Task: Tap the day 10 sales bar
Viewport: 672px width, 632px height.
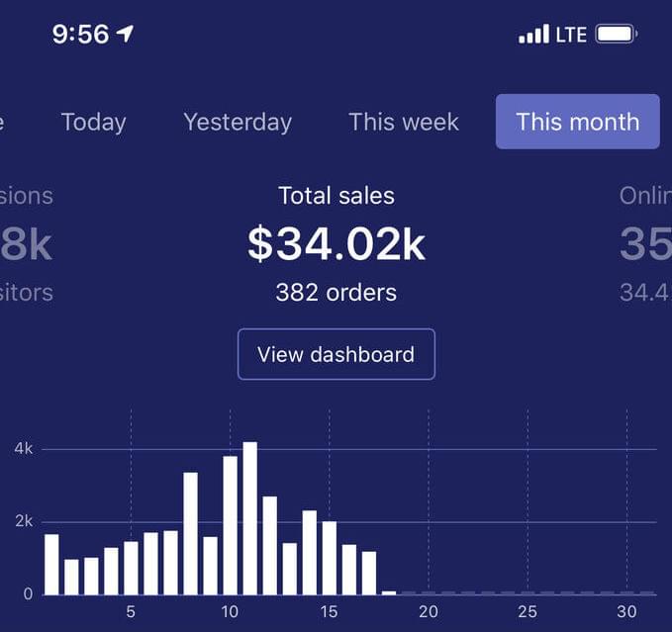Action: pyautogui.click(x=231, y=525)
